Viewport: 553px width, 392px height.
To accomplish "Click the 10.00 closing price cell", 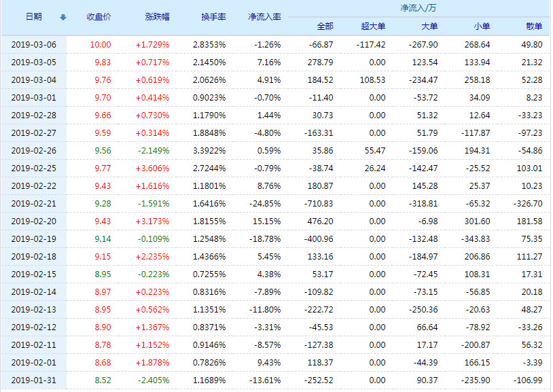I will [x=100, y=44].
